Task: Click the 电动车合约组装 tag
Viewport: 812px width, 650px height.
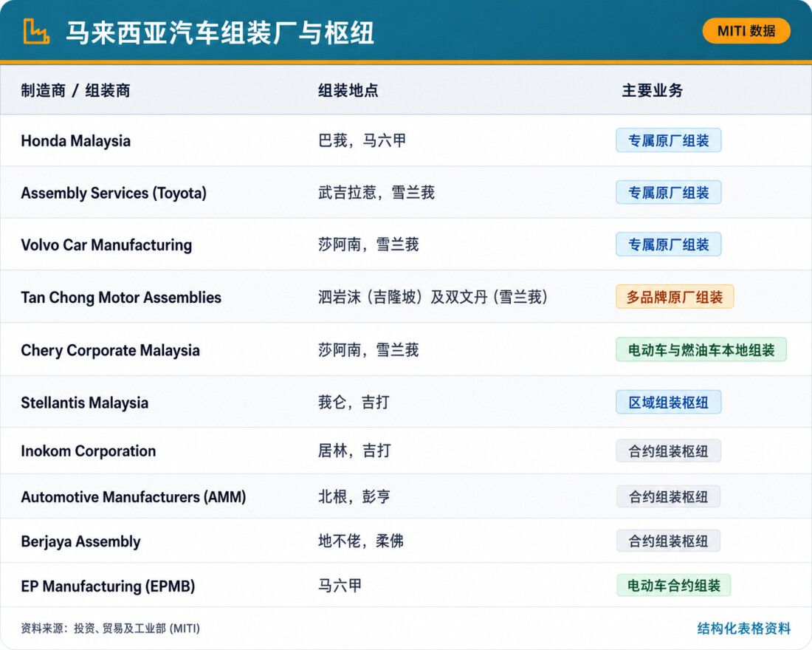Action: coord(673,586)
